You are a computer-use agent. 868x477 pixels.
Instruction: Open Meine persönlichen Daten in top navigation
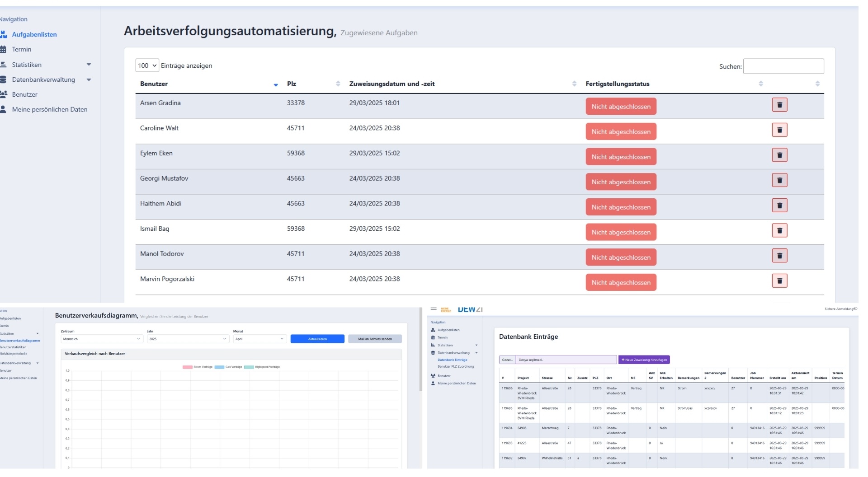pos(50,109)
